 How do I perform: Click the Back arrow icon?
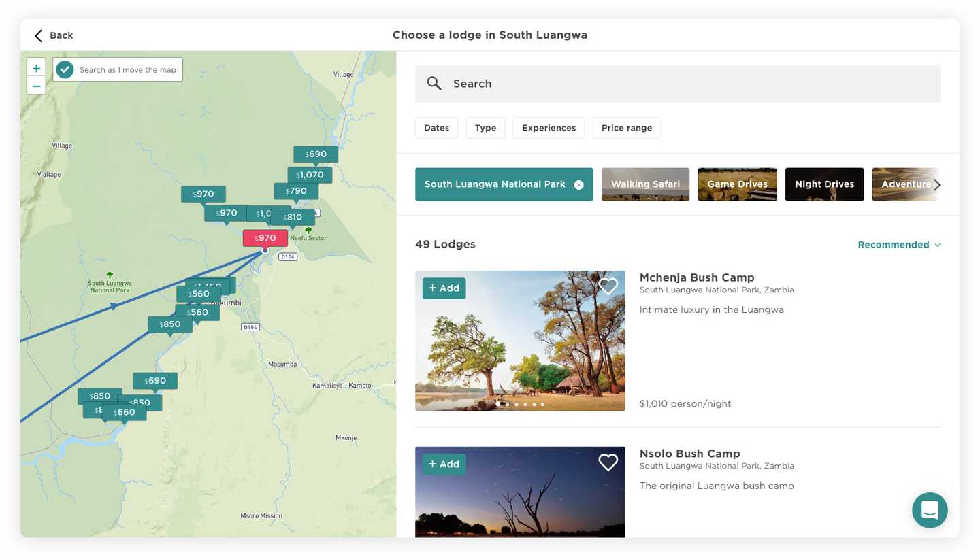(x=39, y=35)
